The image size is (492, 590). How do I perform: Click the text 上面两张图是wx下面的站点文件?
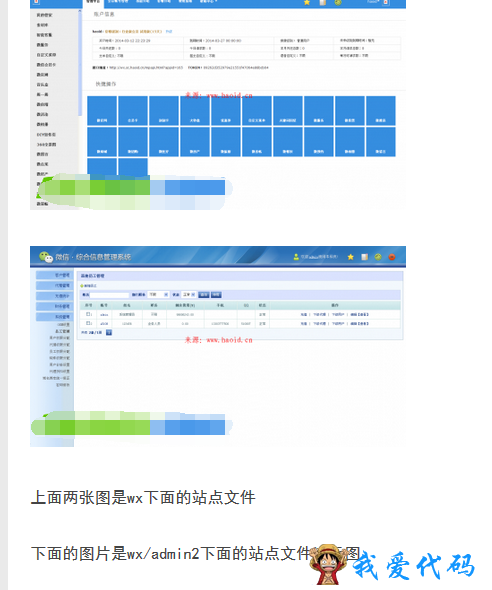(143, 497)
